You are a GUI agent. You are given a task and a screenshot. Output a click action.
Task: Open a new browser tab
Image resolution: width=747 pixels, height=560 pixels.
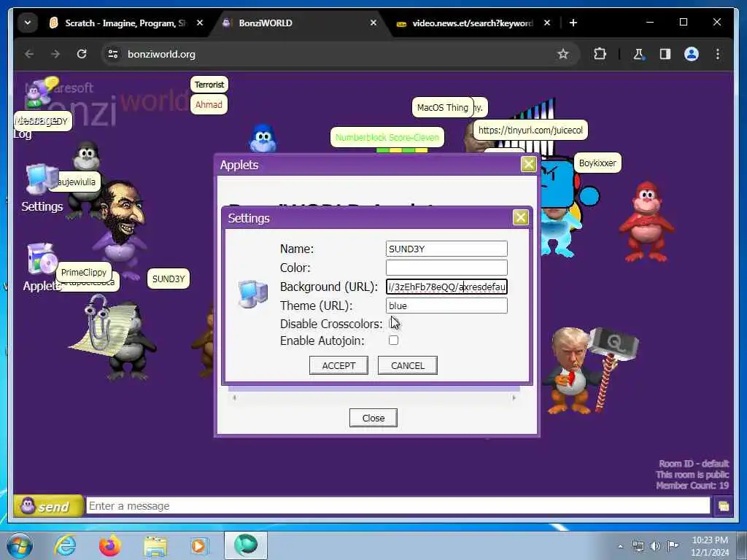(x=573, y=23)
